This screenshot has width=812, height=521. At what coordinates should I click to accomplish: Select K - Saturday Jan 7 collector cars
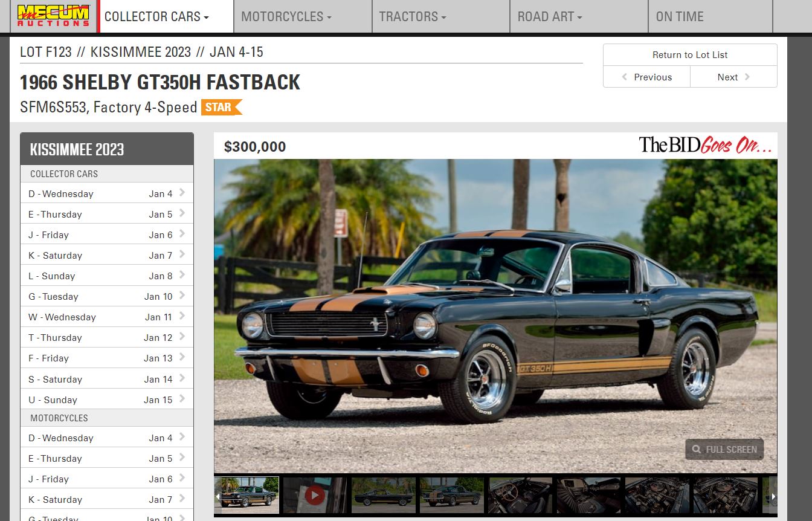(x=106, y=255)
